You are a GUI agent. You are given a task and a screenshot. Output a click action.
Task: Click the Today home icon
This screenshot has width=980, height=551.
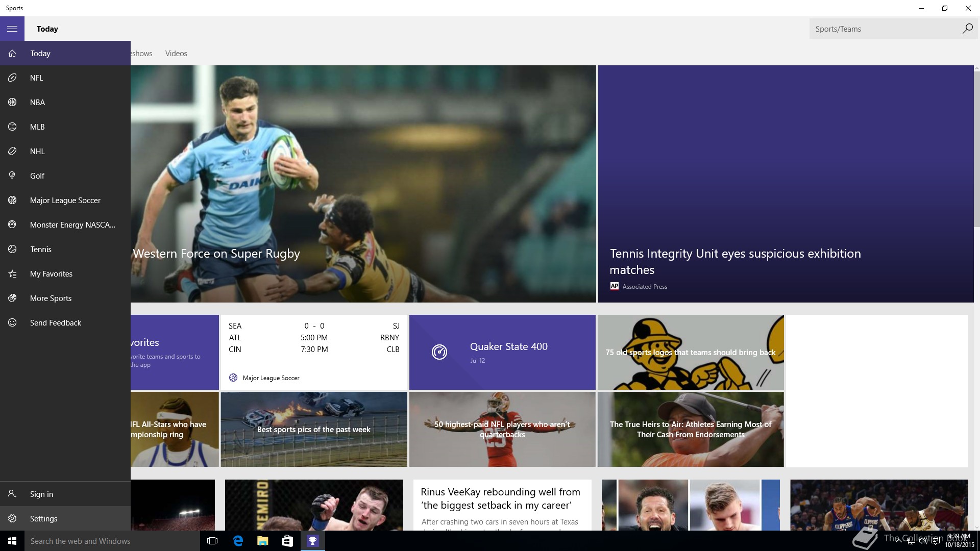point(12,53)
